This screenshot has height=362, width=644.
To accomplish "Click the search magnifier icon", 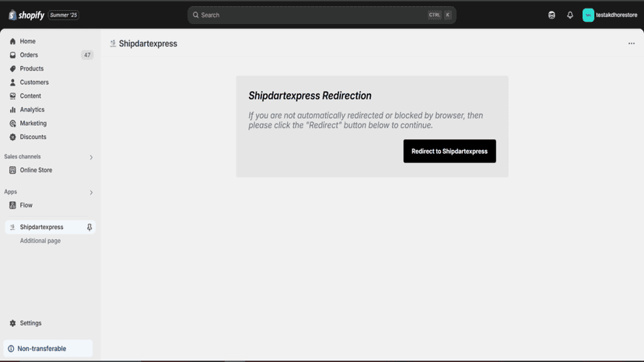I will click(x=196, y=16).
